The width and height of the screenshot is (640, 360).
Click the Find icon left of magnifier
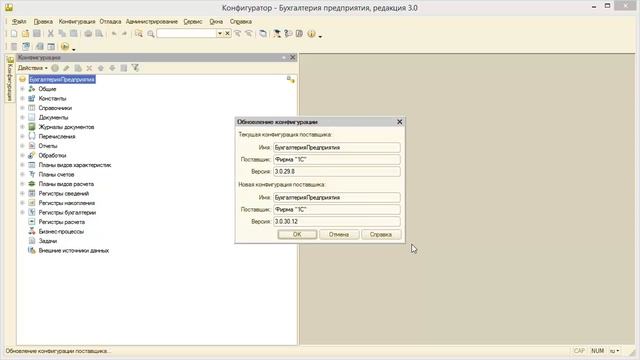coord(139,33)
